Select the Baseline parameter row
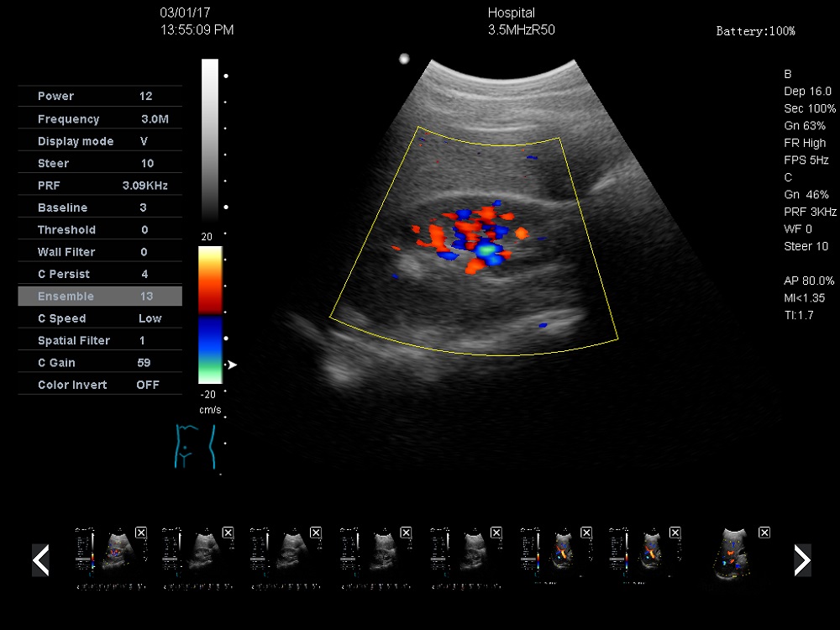Viewport: 840px width, 630px height. tap(100, 207)
